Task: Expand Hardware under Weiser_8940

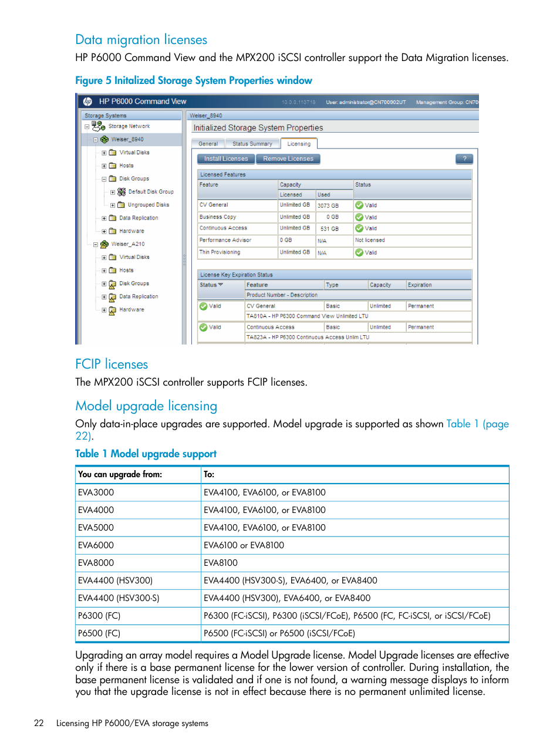Action: coord(104,231)
